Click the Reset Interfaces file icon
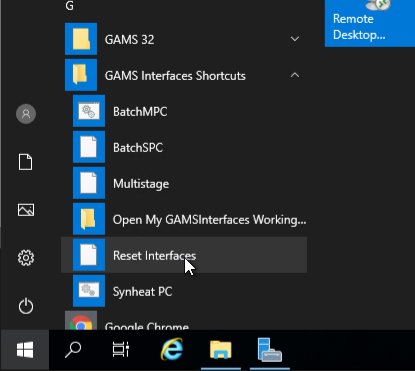 coord(89,255)
